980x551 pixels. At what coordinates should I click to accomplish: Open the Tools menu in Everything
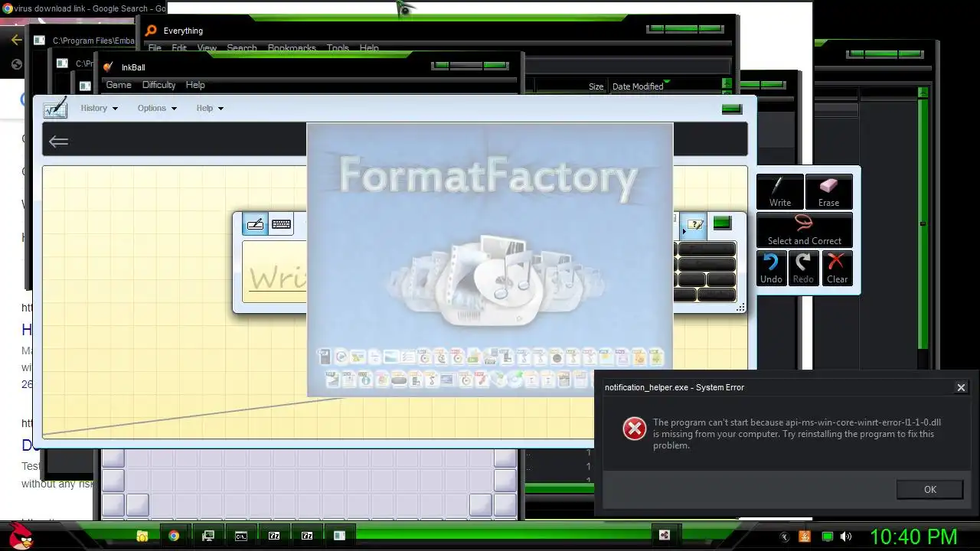pos(338,48)
